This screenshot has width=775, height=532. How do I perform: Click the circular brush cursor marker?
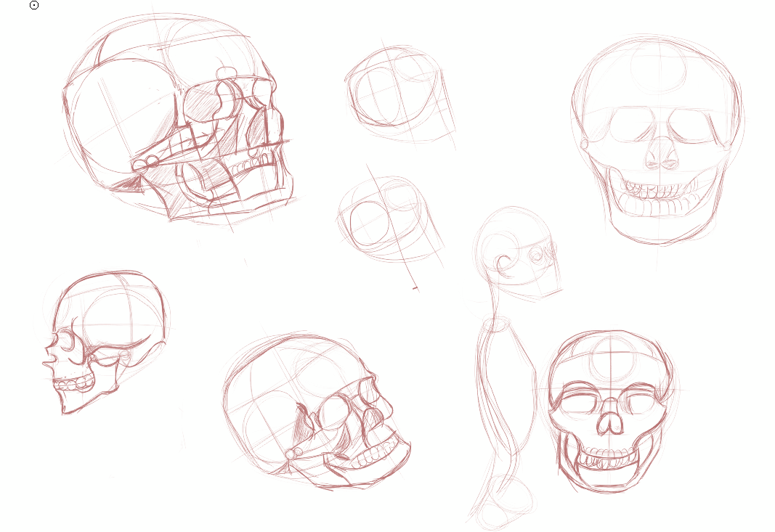pos(34,5)
